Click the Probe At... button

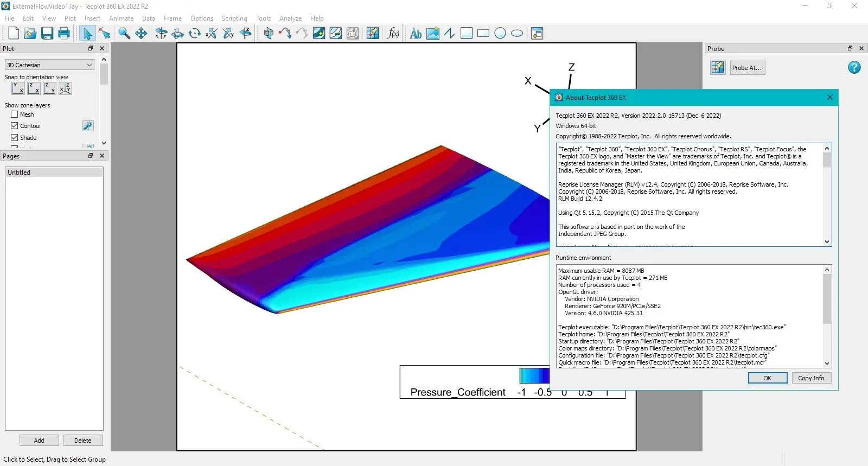pyautogui.click(x=747, y=68)
